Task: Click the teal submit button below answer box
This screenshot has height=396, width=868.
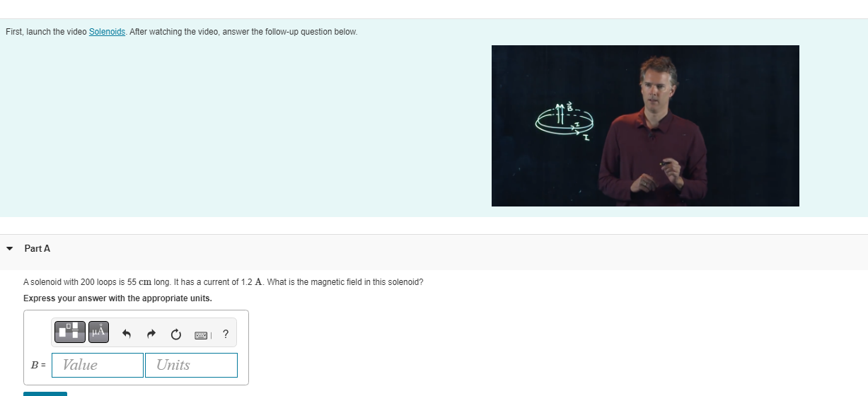Action: 45,394
